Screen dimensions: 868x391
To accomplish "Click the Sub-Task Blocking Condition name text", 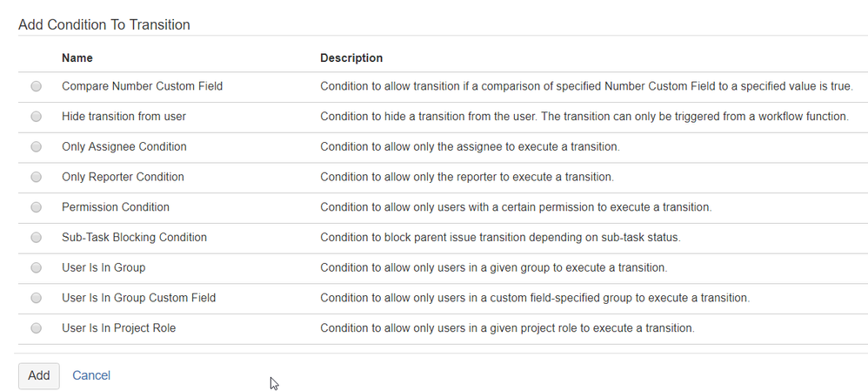I will [134, 238].
